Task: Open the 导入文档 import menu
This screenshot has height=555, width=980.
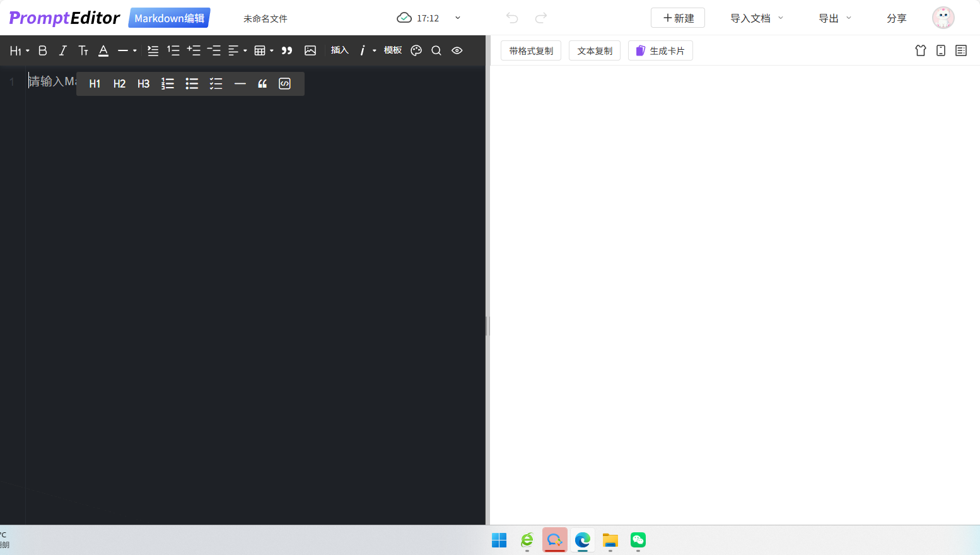Action: [x=757, y=18]
